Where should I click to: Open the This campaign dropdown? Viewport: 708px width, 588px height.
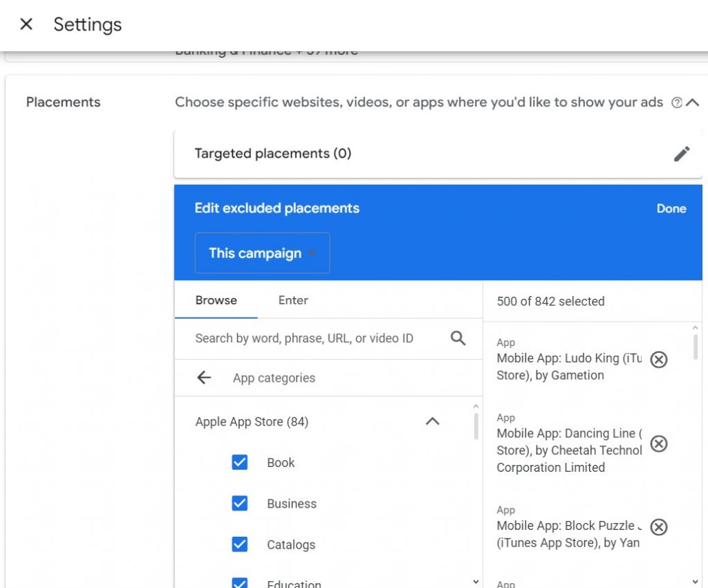coord(262,253)
